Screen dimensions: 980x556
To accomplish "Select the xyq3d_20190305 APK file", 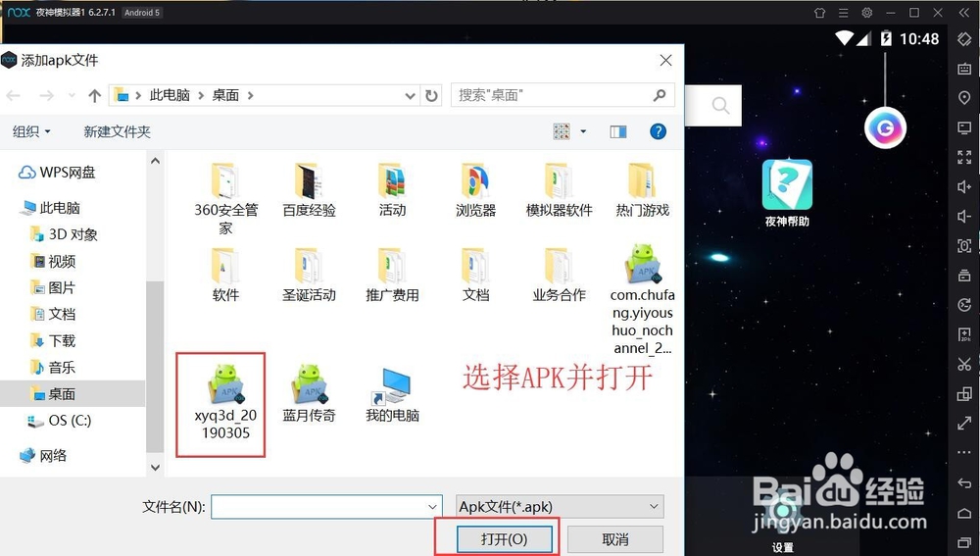I will (x=225, y=402).
